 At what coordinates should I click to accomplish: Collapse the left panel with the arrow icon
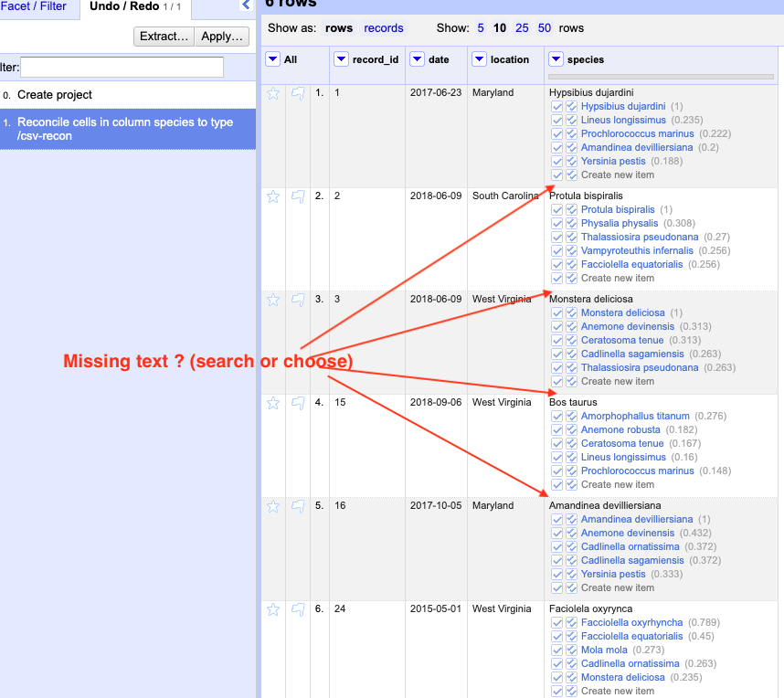click(x=246, y=5)
